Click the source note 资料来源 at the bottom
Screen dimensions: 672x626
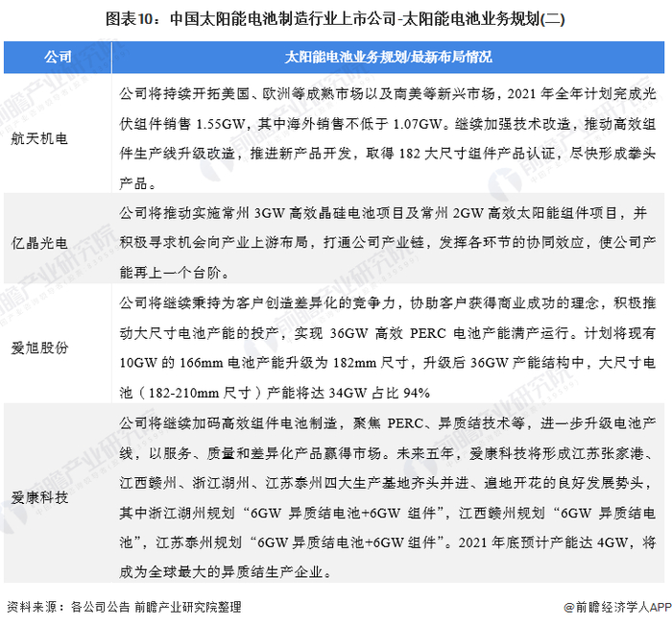[124, 607]
